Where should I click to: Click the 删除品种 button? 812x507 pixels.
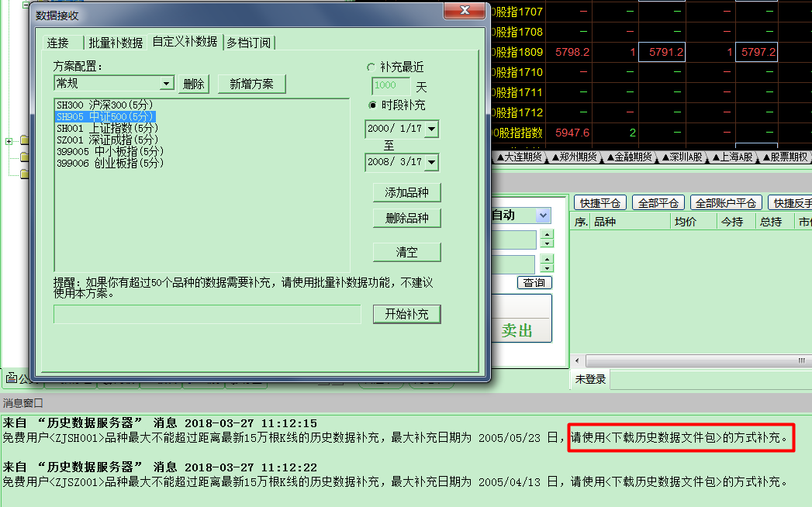(x=407, y=218)
